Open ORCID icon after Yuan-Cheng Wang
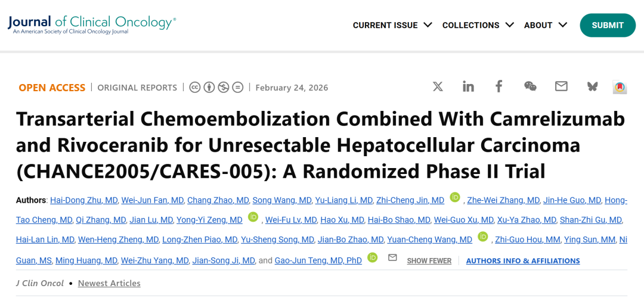 point(483,237)
